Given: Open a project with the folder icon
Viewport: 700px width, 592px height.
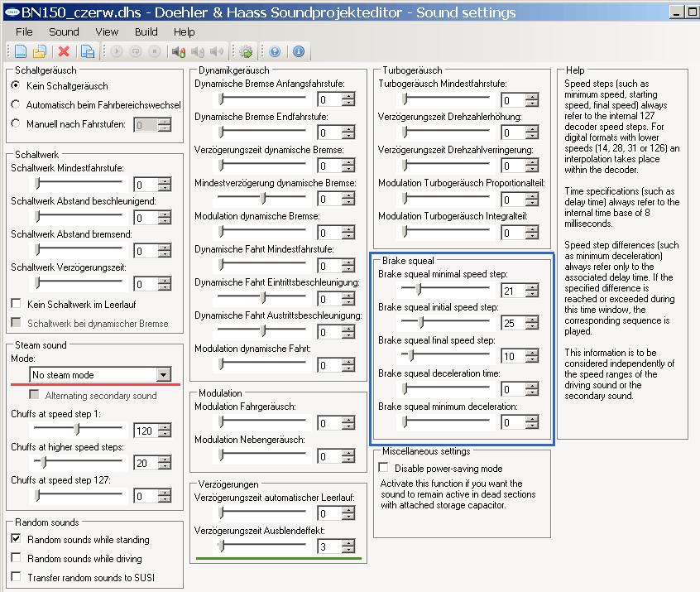Looking at the screenshot, I should pos(40,52).
